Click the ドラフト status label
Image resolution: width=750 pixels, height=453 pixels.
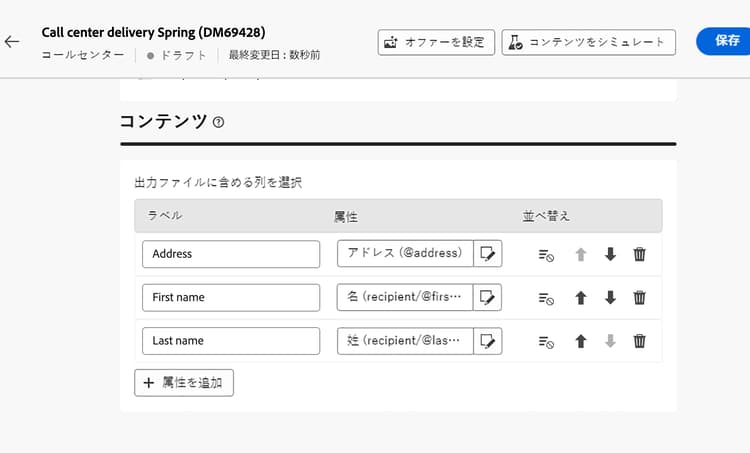(x=183, y=55)
